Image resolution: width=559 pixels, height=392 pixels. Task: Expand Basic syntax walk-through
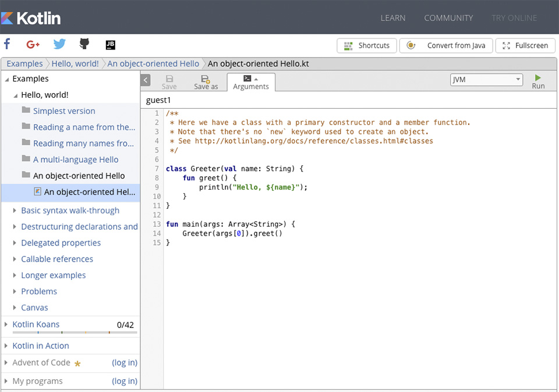(x=15, y=211)
